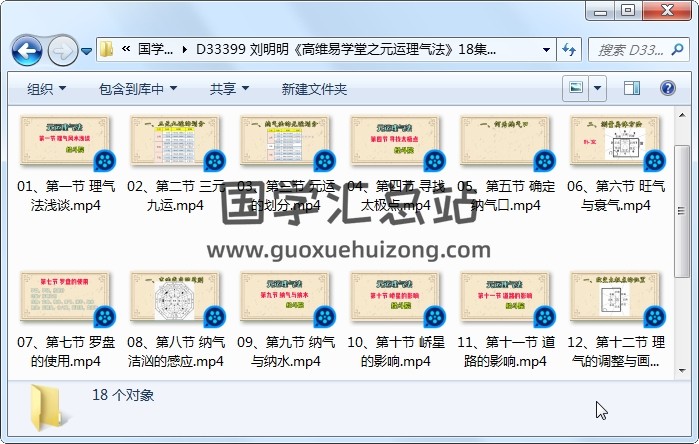Click file name 12、第十二节 理气的调整与画...
The height and width of the screenshot is (444, 699).
coord(616,351)
